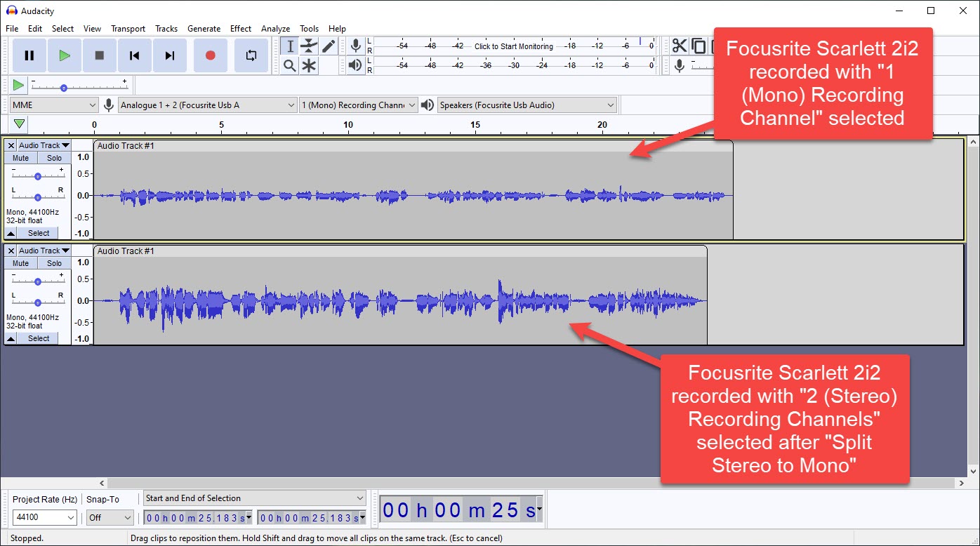Open the Tracks menu
Image resolution: width=980 pixels, height=546 pixels.
tap(166, 29)
